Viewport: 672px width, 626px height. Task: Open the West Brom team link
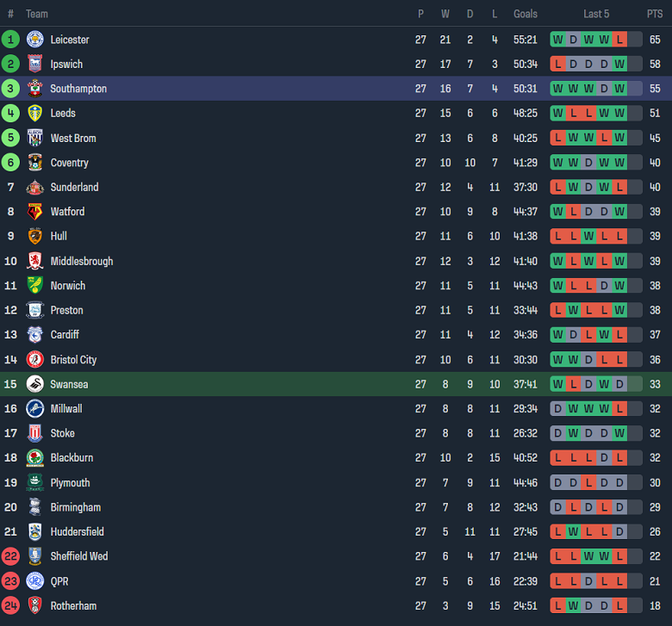(73, 138)
